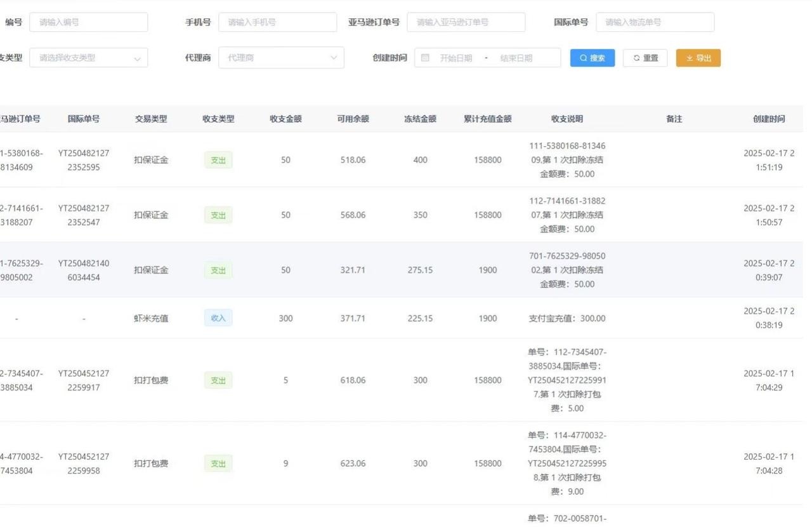The width and height of the screenshot is (812, 527).
Task: Click description for order 112-7345407-3885034
Action: click(x=567, y=380)
